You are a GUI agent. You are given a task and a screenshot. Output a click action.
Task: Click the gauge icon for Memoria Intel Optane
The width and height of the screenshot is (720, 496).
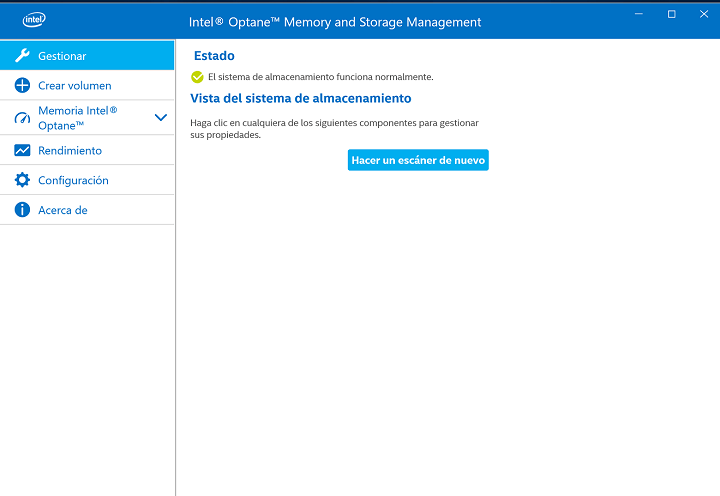coord(22,118)
